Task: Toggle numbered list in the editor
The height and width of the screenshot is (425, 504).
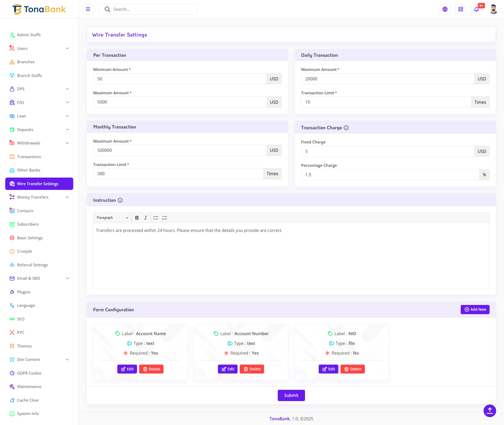Action: 165,218
